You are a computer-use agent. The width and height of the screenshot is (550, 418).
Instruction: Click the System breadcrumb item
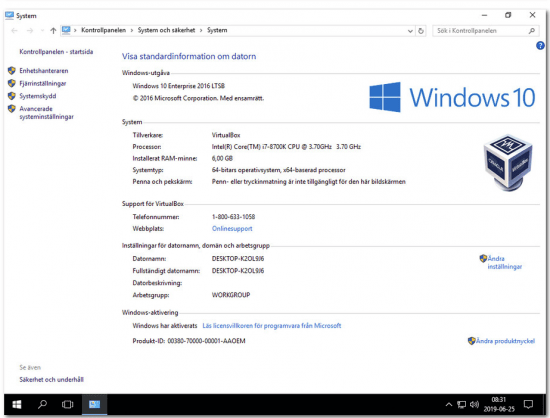pos(217,30)
